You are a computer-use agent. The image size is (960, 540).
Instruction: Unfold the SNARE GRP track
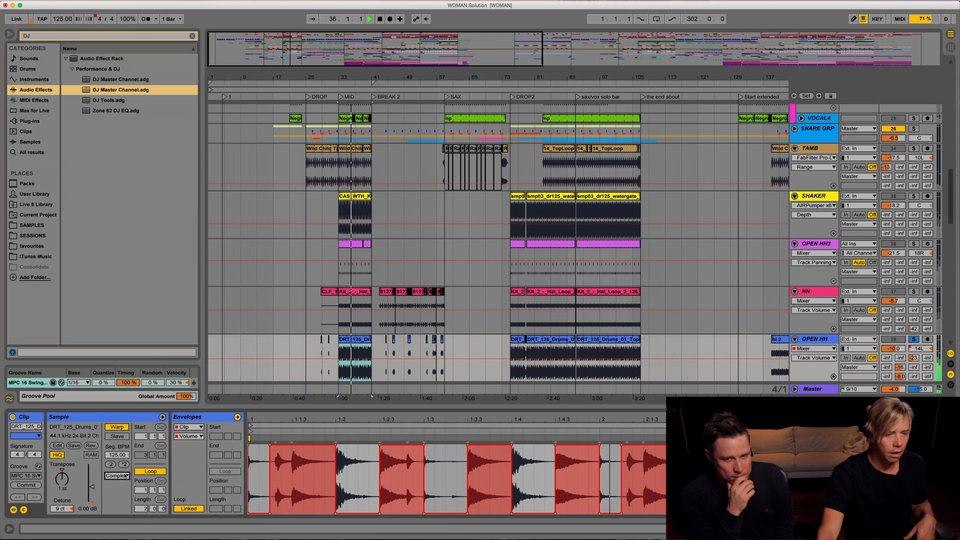click(x=795, y=129)
